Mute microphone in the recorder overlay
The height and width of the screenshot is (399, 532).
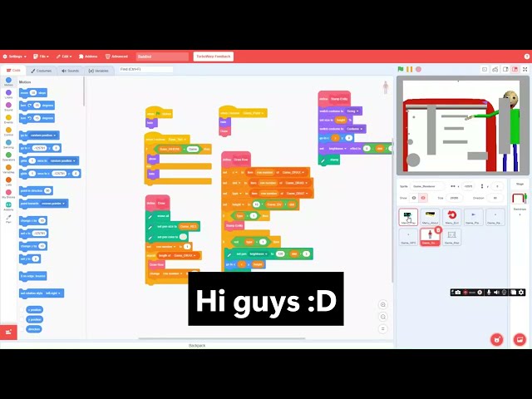(489, 292)
